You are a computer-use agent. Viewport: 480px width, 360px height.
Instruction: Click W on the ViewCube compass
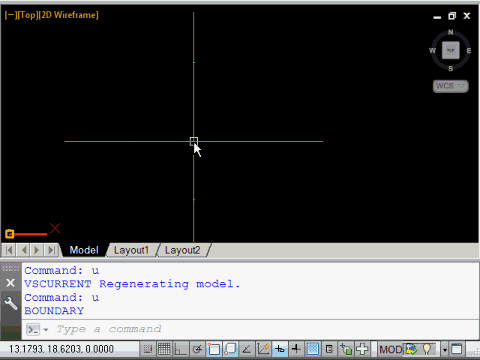click(432, 51)
